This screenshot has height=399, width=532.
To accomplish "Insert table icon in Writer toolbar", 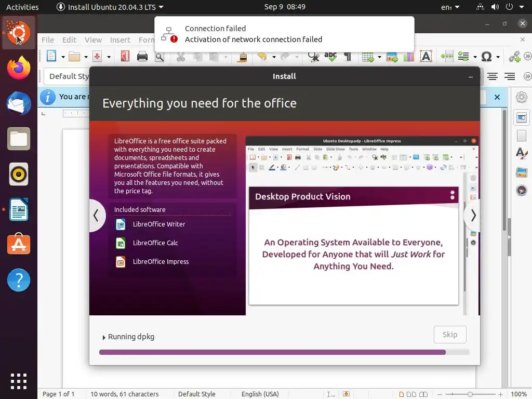I will [x=368, y=57].
